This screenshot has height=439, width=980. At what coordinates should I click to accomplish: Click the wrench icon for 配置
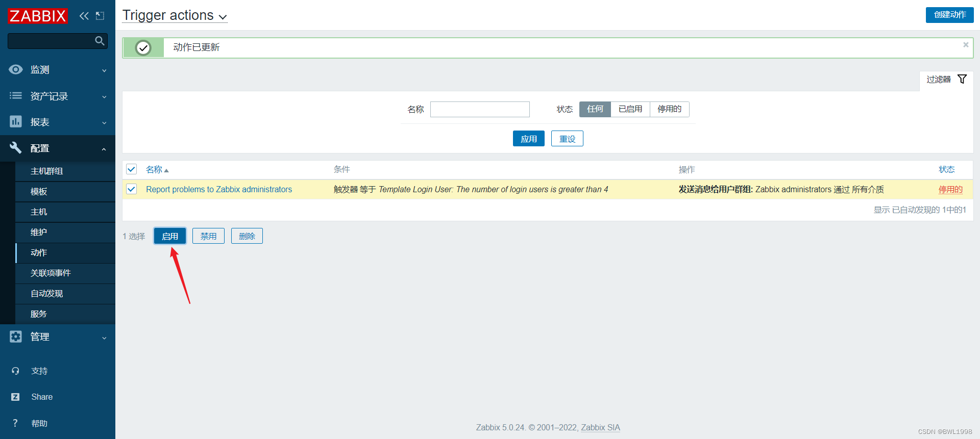click(x=16, y=148)
